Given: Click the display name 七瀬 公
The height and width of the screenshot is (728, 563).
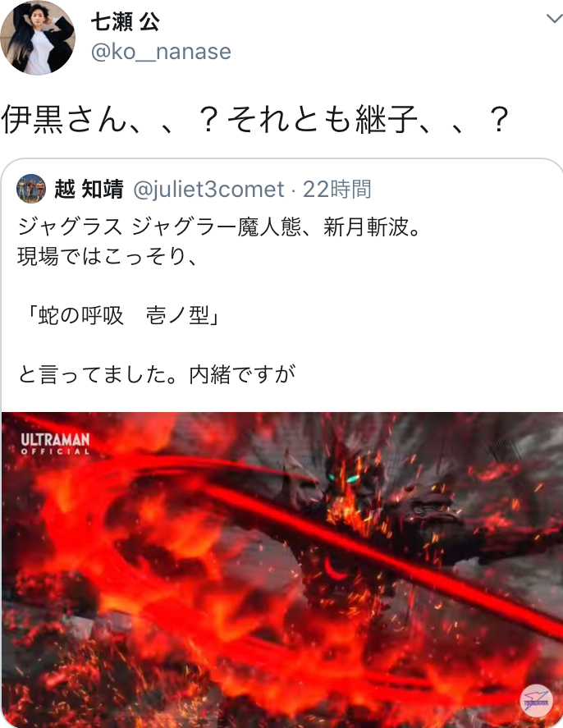Looking at the screenshot, I should coord(126,21).
